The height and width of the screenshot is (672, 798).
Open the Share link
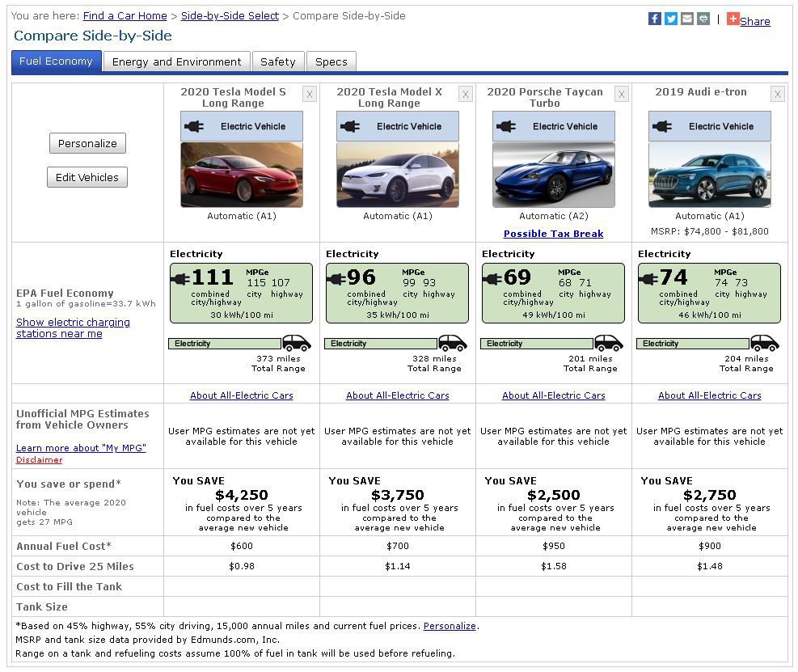[754, 21]
